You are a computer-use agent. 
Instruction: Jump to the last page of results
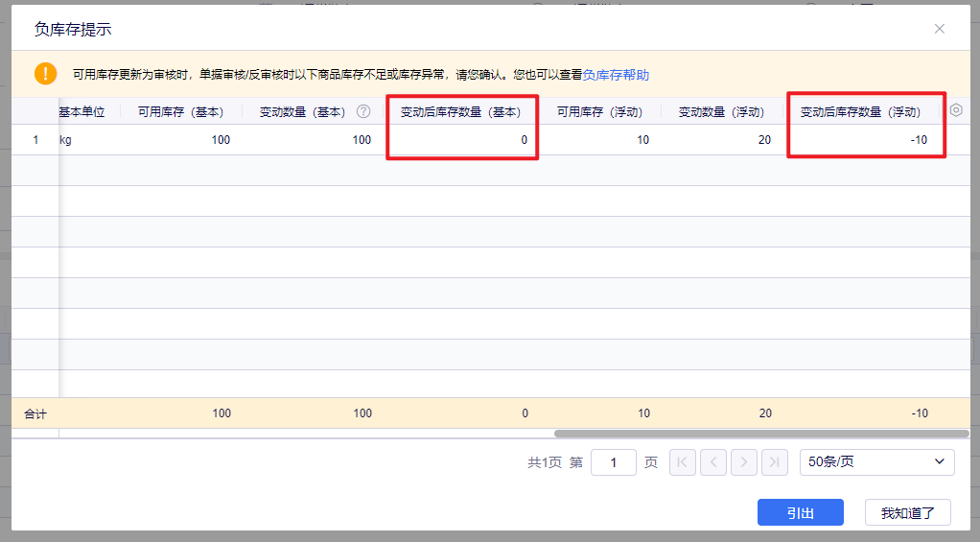pos(775,461)
